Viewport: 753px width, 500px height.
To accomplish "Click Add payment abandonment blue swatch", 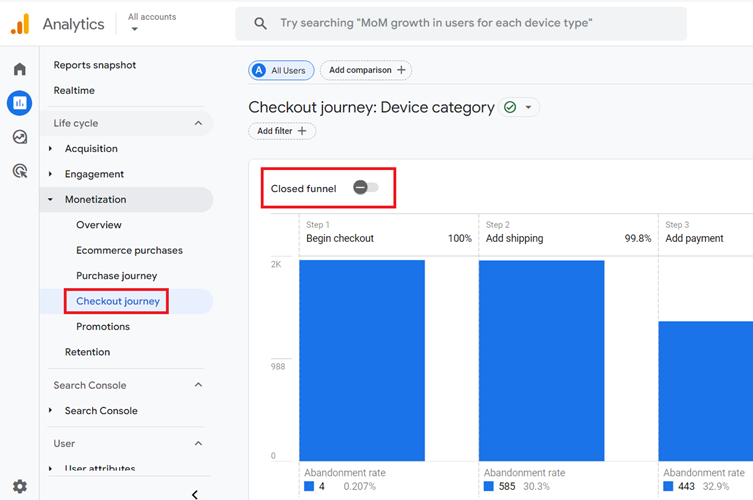I will (668, 486).
